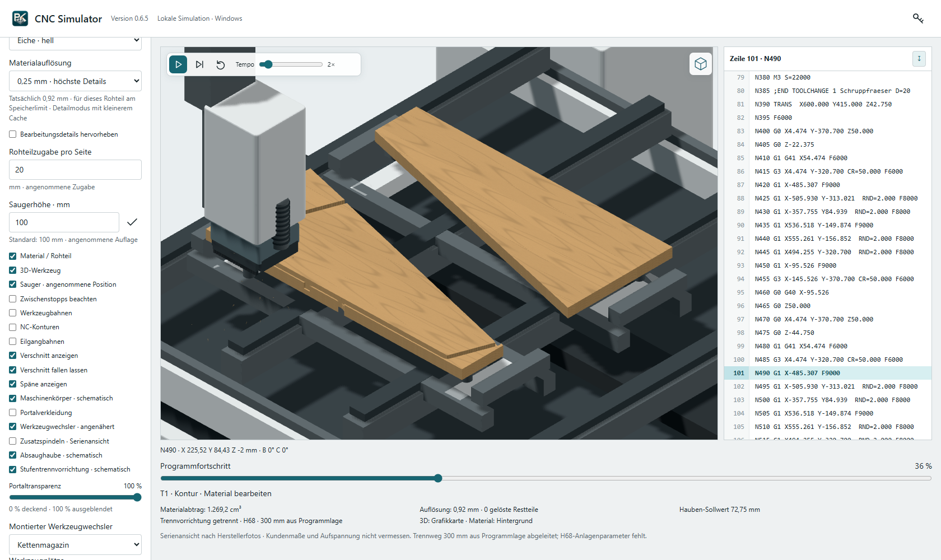Click the Saugerhöhe mm input field
The height and width of the screenshot is (560, 941).
64,222
